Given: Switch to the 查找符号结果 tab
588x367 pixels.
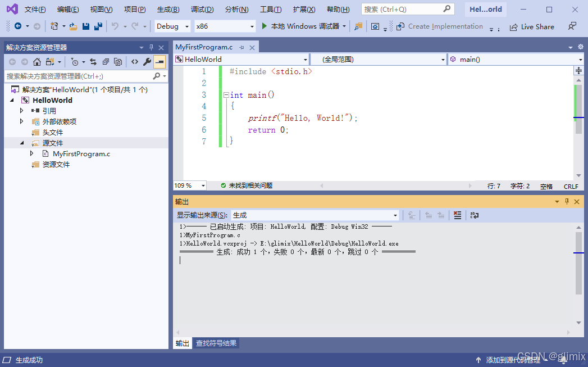Looking at the screenshot, I should [216, 343].
